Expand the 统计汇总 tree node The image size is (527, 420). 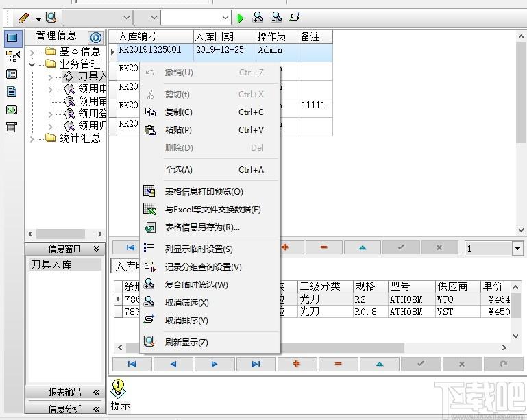32,139
